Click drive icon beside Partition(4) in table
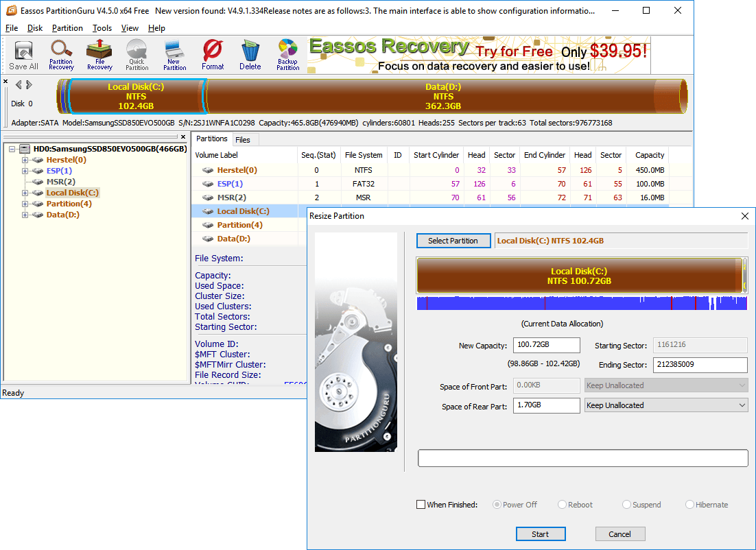The height and width of the screenshot is (550, 756). pyautogui.click(x=208, y=225)
